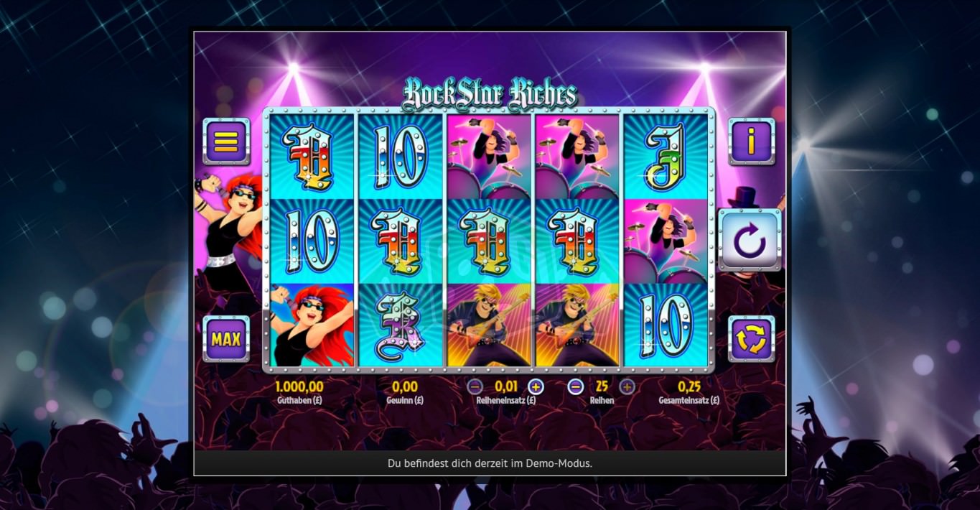Increase number of lines with plus

[627, 387]
